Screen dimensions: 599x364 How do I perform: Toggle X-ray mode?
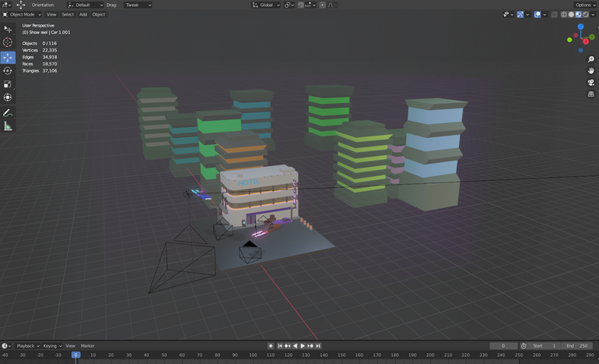(555, 15)
